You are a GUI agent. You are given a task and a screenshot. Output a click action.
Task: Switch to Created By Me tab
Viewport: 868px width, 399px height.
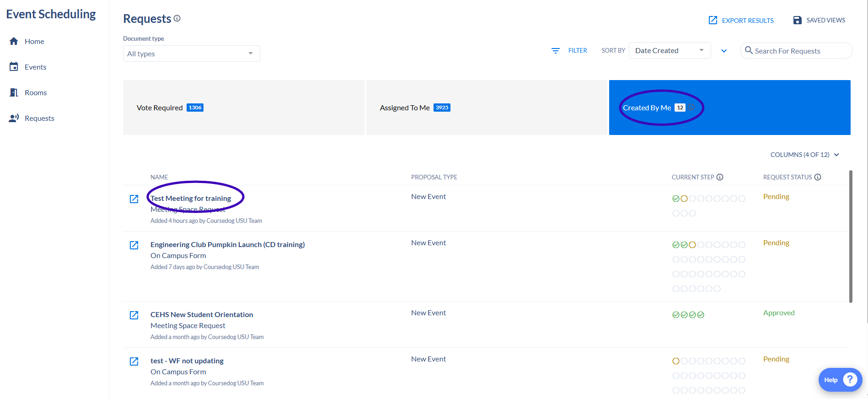[729, 108]
